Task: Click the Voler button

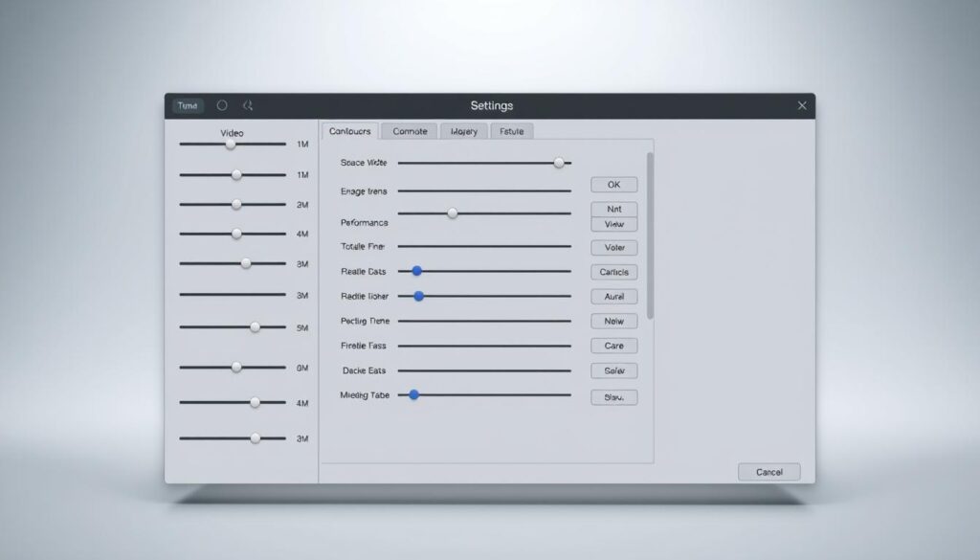Action: coord(613,248)
